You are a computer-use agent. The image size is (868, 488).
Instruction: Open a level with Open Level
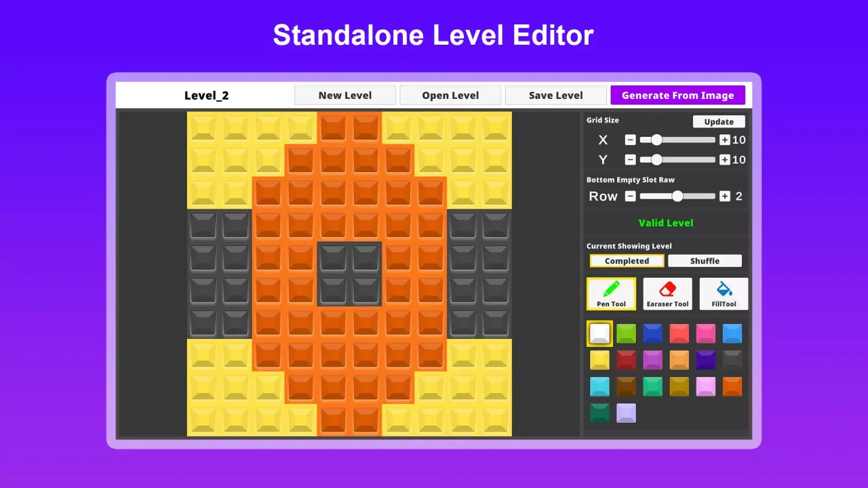coord(450,95)
